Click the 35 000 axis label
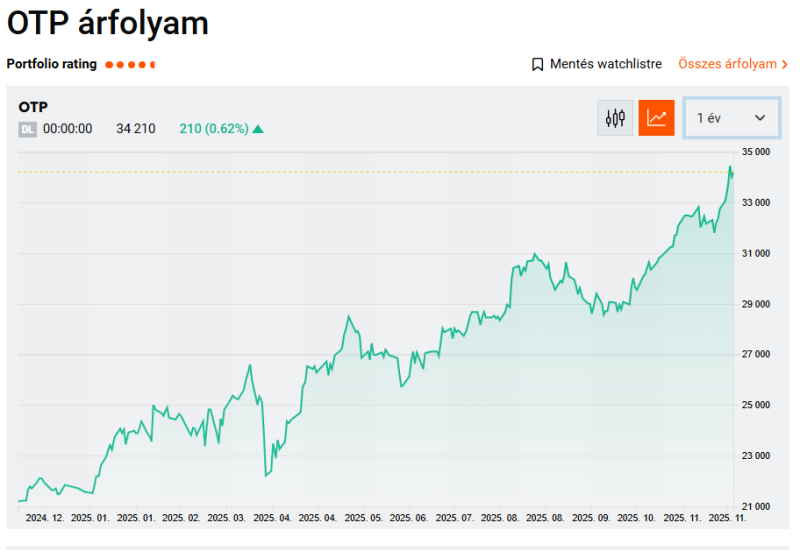The height and width of the screenshot is (558, 800). [x=756, y=152]
